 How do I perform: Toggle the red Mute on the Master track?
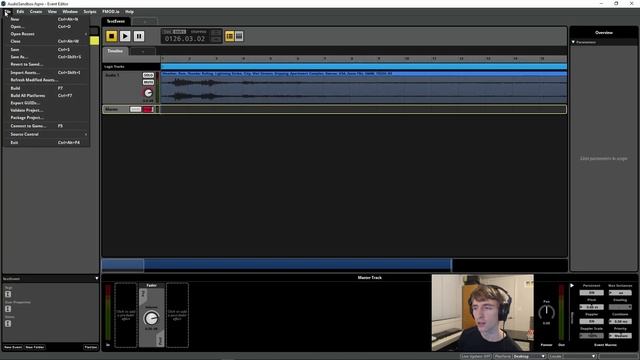click(x=148, y=109)
